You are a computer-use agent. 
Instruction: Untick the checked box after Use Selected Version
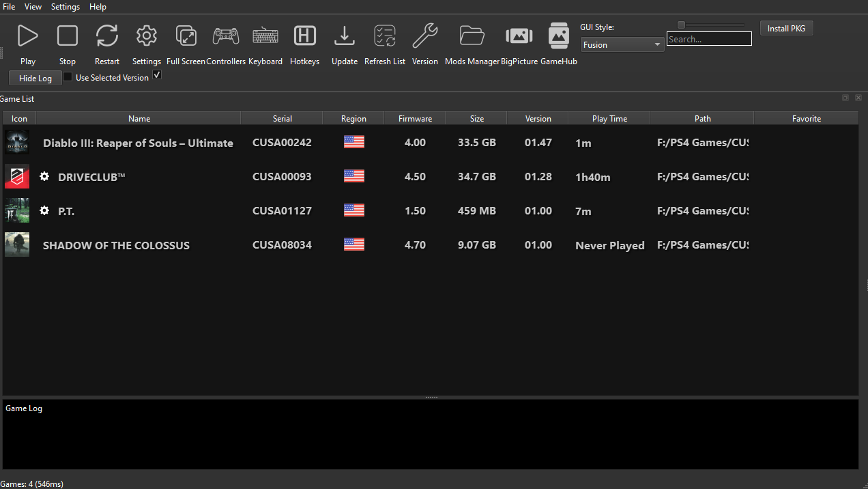pyautogui.click(x=157, y=75)
